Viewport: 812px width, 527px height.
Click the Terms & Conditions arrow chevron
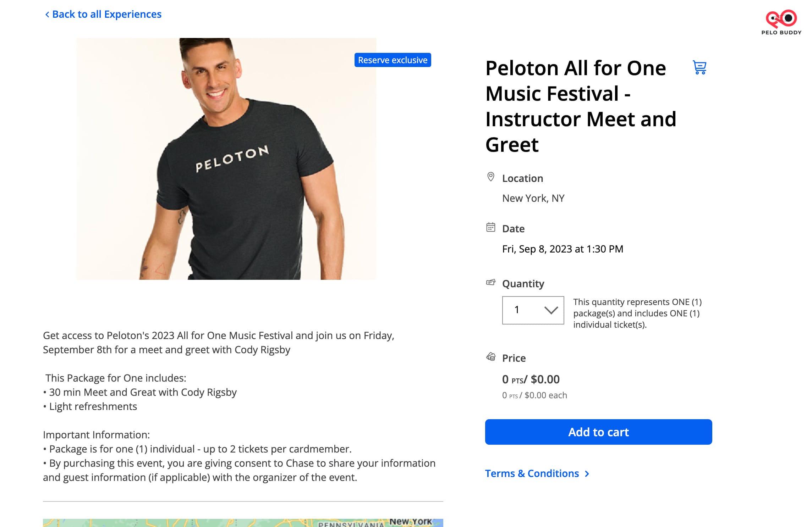[x=587, y=474]
